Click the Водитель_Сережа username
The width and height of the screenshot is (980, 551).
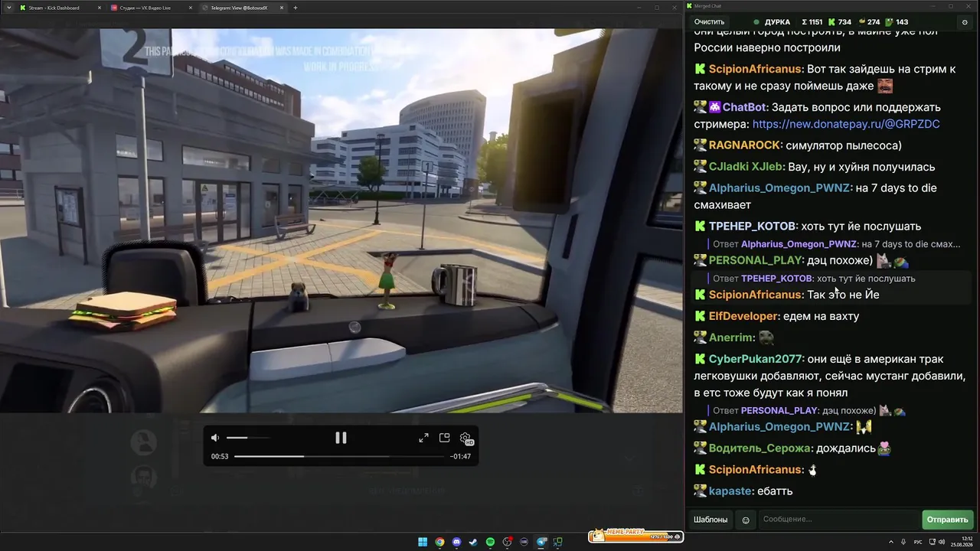click(x=761, y=448)
